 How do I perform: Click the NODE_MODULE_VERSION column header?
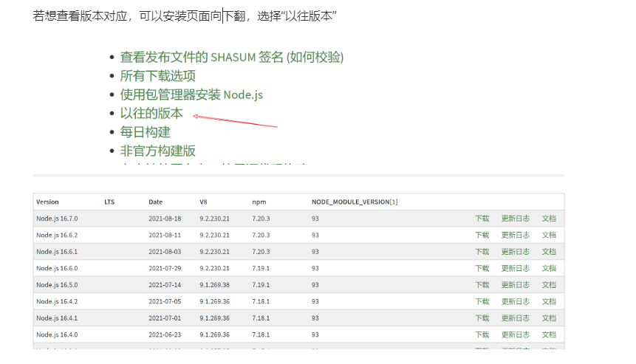click(350, 202)
